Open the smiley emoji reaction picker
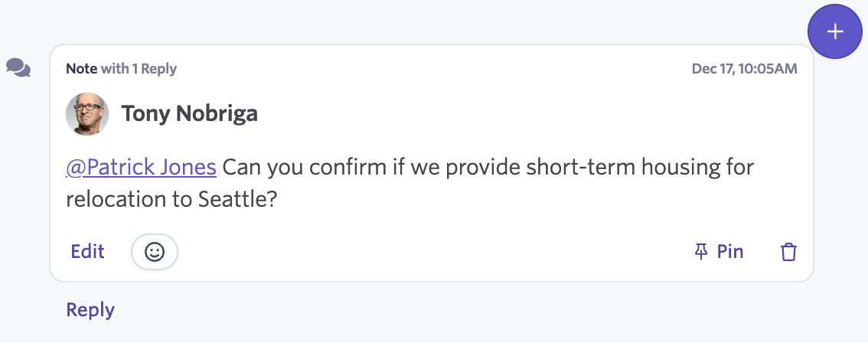The width and height of the screenshot is (868, 343). pyautogui.click(x=155, y=252)
